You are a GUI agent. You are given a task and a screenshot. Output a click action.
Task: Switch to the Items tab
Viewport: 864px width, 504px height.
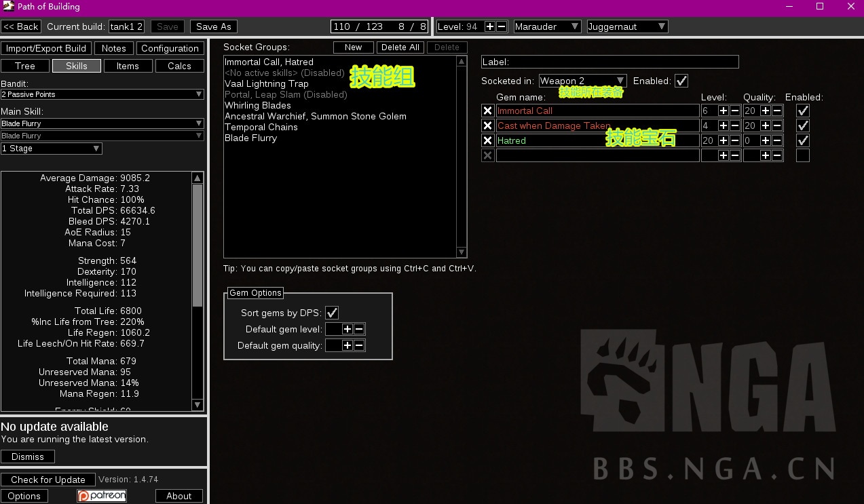(128, 66)
